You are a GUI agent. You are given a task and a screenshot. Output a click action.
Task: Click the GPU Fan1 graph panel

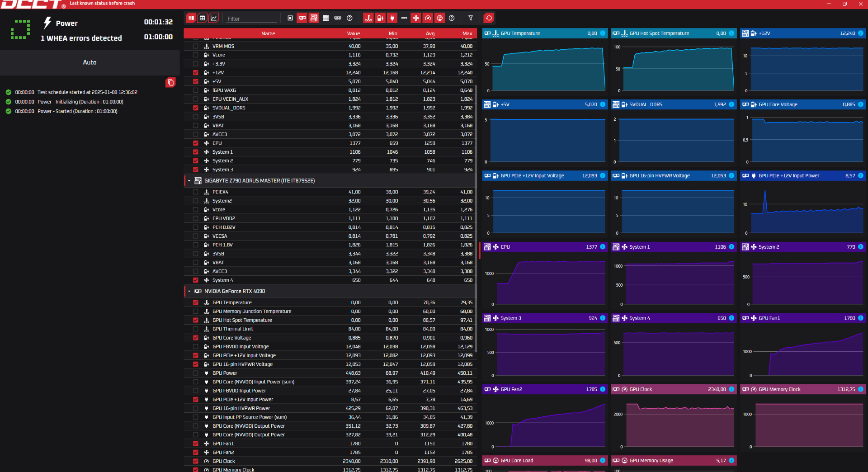tap(803, 346)
